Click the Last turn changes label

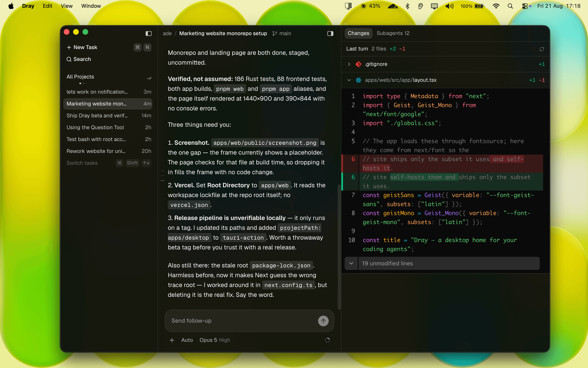tap(357, 49)
